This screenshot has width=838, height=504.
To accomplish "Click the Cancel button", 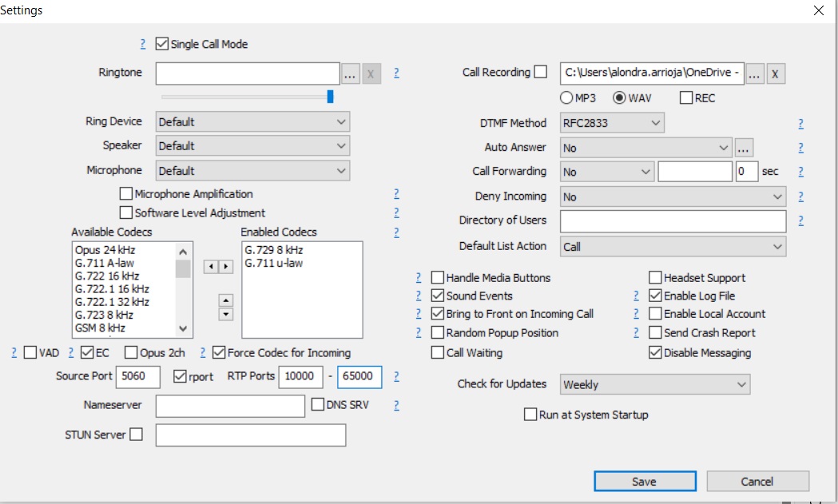I will [757, 481].
